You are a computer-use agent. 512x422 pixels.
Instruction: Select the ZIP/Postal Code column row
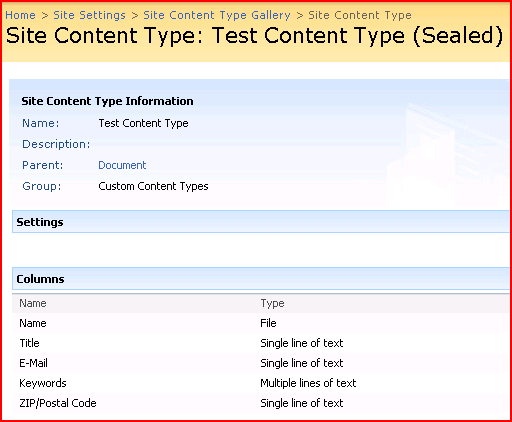coord(261,403)
